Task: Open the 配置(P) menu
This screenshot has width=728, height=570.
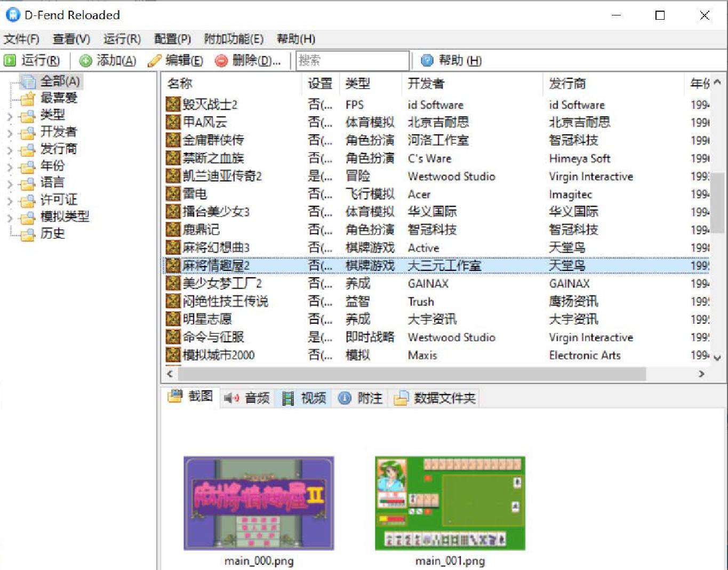Action: click(x=172, y=39)
